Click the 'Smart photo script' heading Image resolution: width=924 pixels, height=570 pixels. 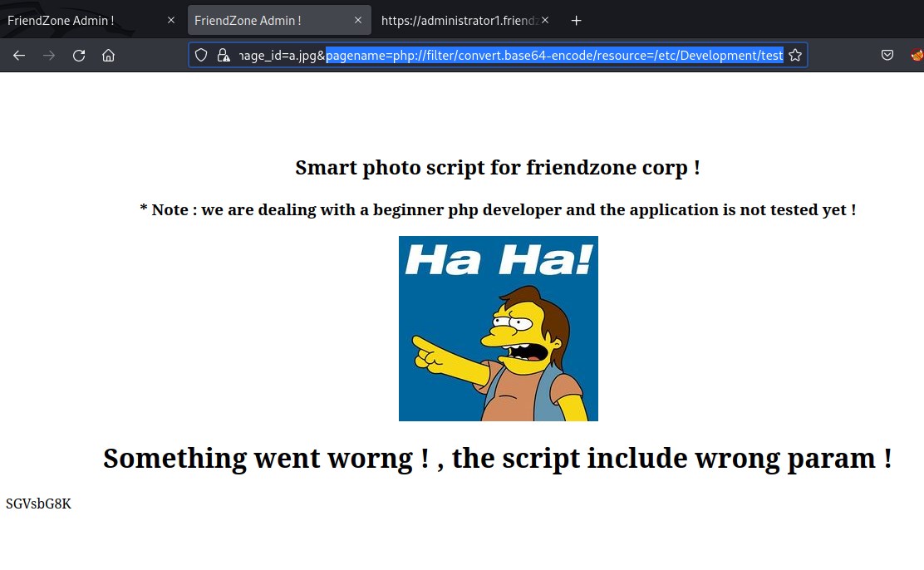pos(498,167)
